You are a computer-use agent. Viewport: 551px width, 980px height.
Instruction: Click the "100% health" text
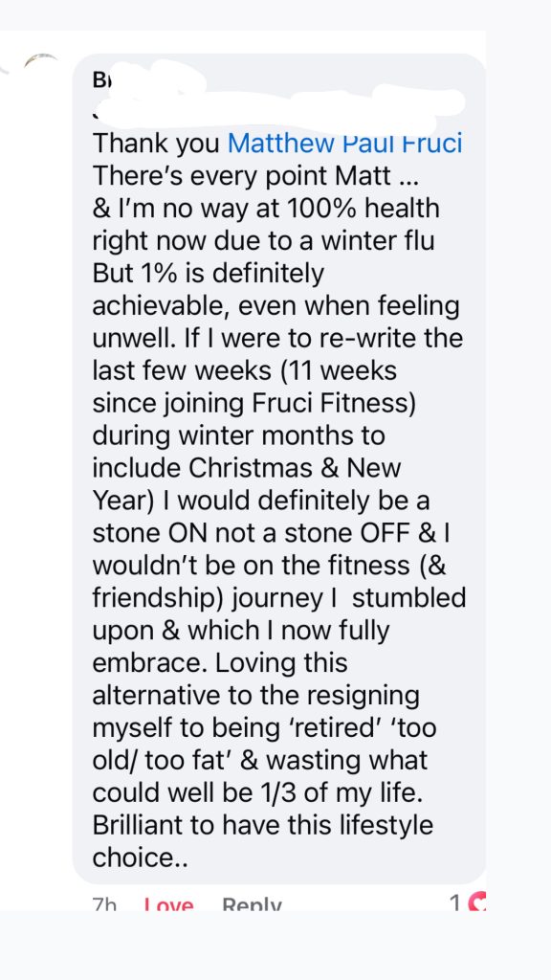coord(364,208)
